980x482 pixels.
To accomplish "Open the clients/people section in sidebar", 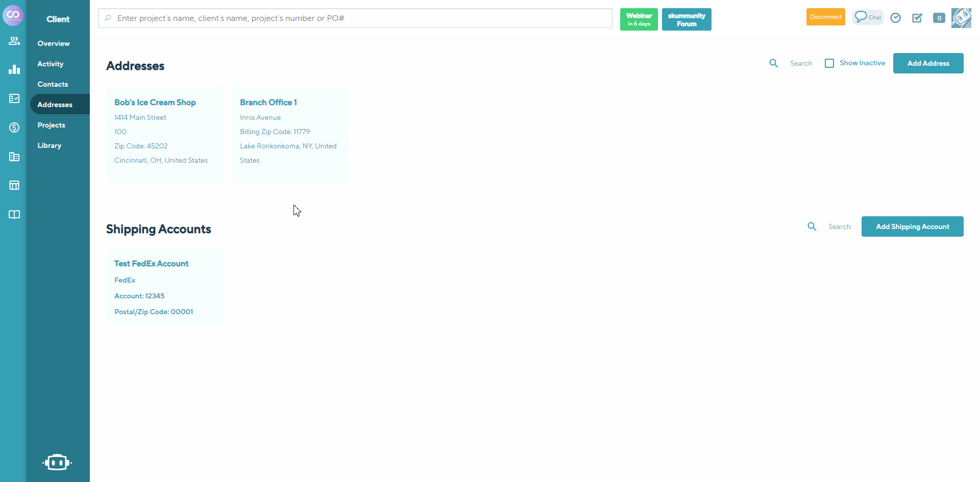I will pos(14,41).
